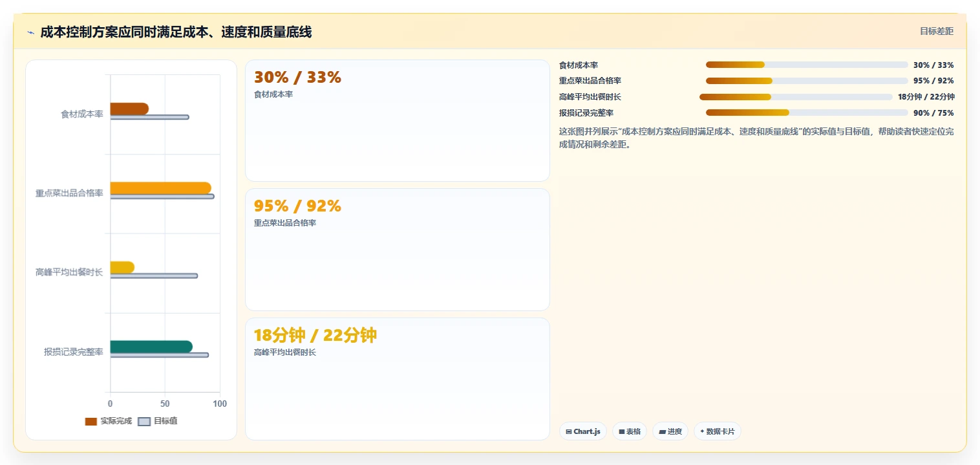Screen dimensions: 980x465
Task: Click the 目标差距 label in the header
Action: tap(937, 31)
